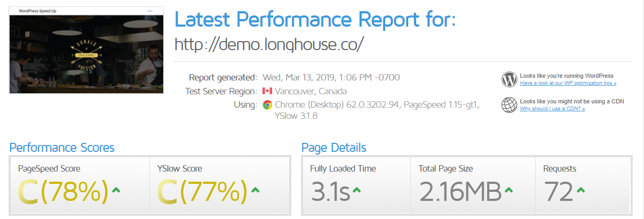Click the demo.longhouse.co URL text
Screen dimensions: 644x219
click(269, 44)
